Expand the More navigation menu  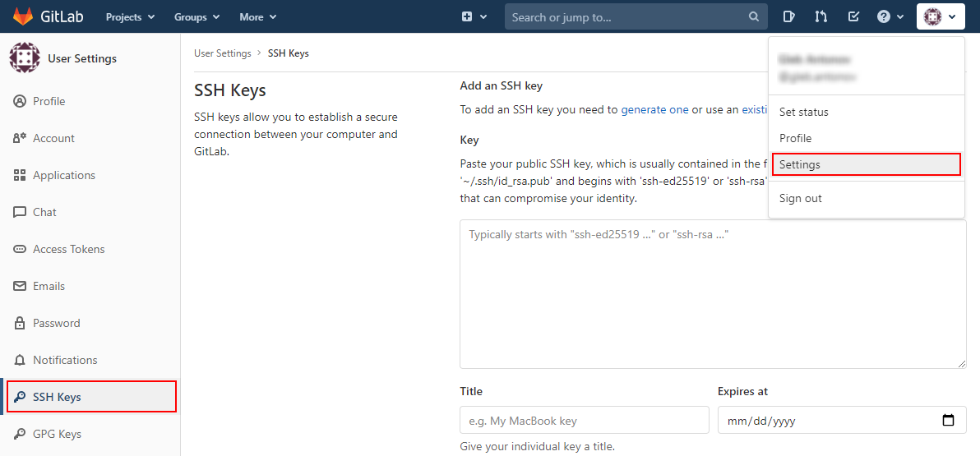[257, 17]
